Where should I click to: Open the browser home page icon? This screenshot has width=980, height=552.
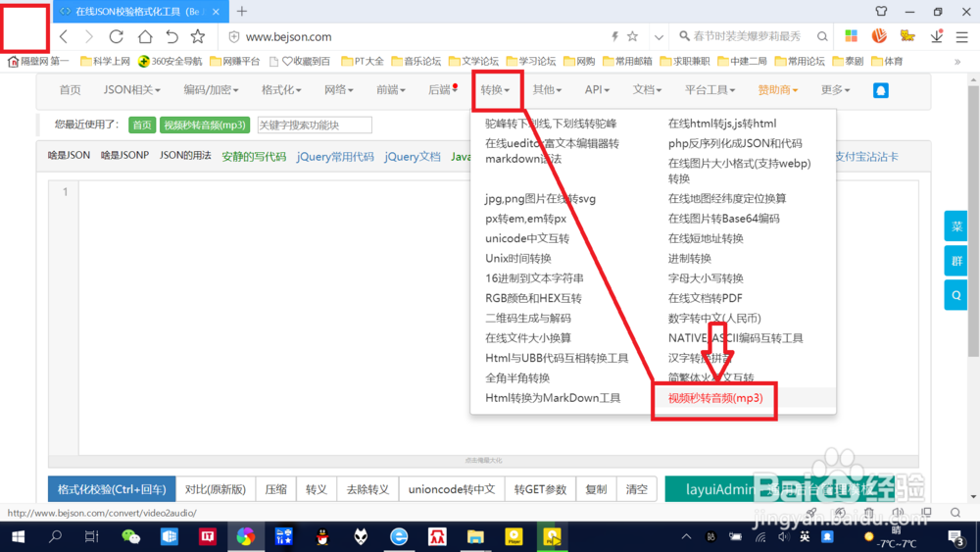tap(144, 36)
